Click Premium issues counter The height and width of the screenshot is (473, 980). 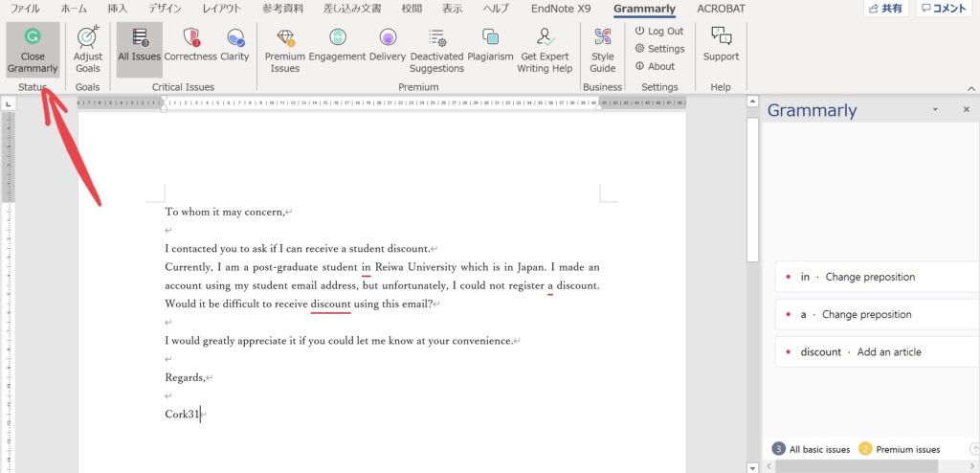coord(900,449)
